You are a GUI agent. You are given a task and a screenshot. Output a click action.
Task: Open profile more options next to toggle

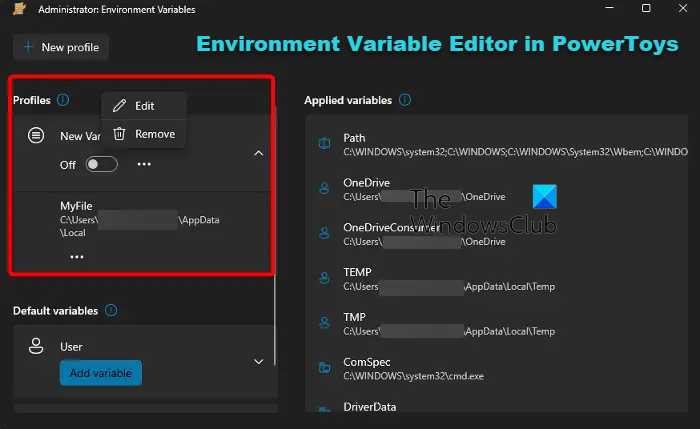click(x=144, y=164)
